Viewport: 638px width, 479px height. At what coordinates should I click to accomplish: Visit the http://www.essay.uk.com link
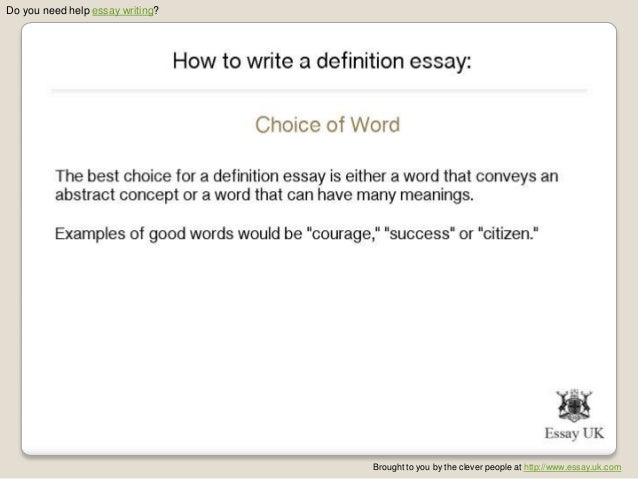tap(572, 467)
